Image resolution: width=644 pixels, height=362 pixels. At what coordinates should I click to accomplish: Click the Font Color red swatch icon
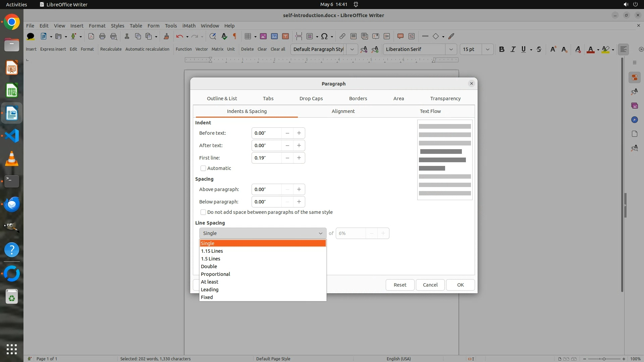[x=590, y=49]
